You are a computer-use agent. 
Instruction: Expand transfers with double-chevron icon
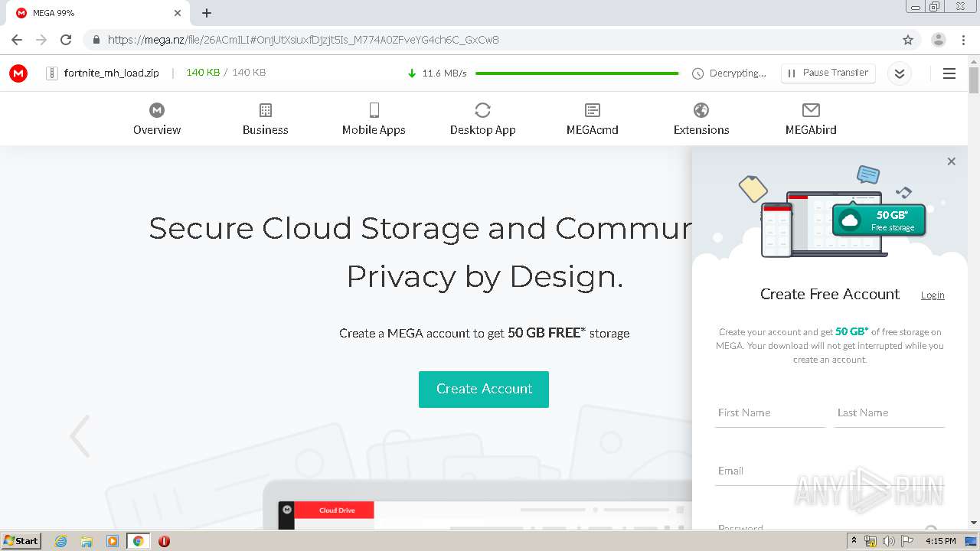(x=900, y=73)
